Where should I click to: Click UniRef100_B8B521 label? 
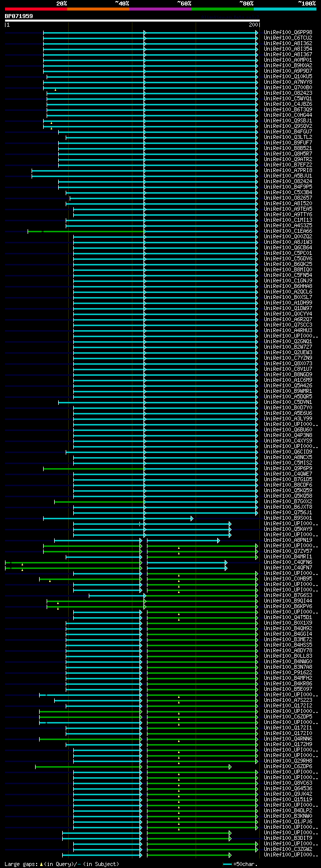pyautogui.click(x=288, y=148)
